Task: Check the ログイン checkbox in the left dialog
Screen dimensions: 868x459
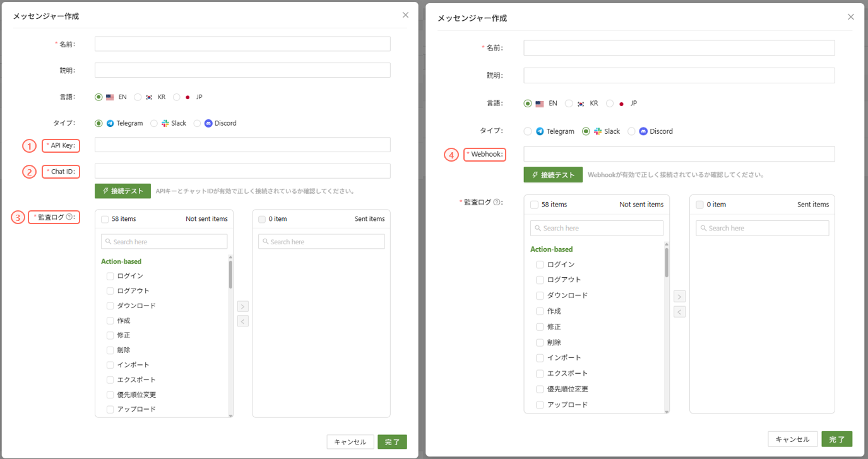Action: 110,277
